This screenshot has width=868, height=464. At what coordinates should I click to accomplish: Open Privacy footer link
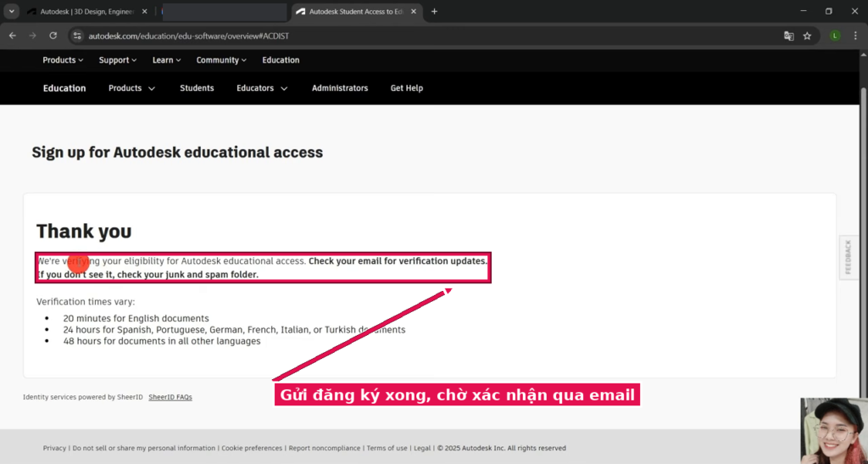(x=54, y=448)
